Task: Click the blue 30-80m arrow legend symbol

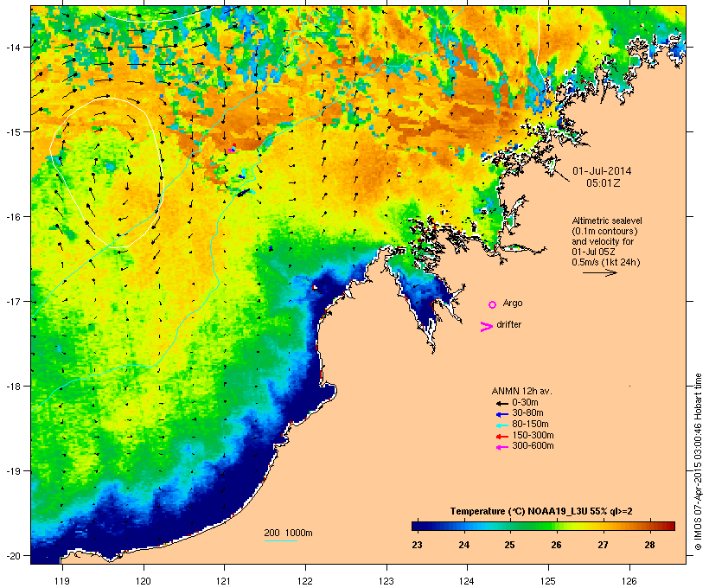Action: tap(501, 414)
